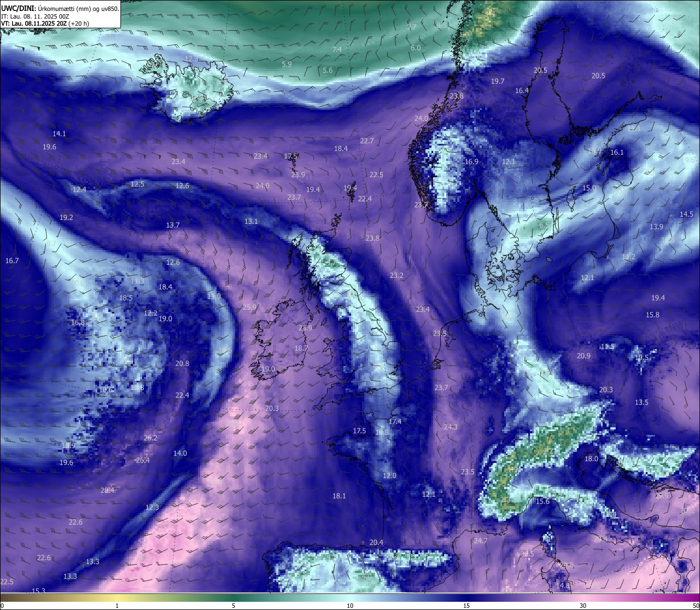Click the 18.7 value over Ireland
The height and width of the screenshot is (610, 700).
click(301, 348)
